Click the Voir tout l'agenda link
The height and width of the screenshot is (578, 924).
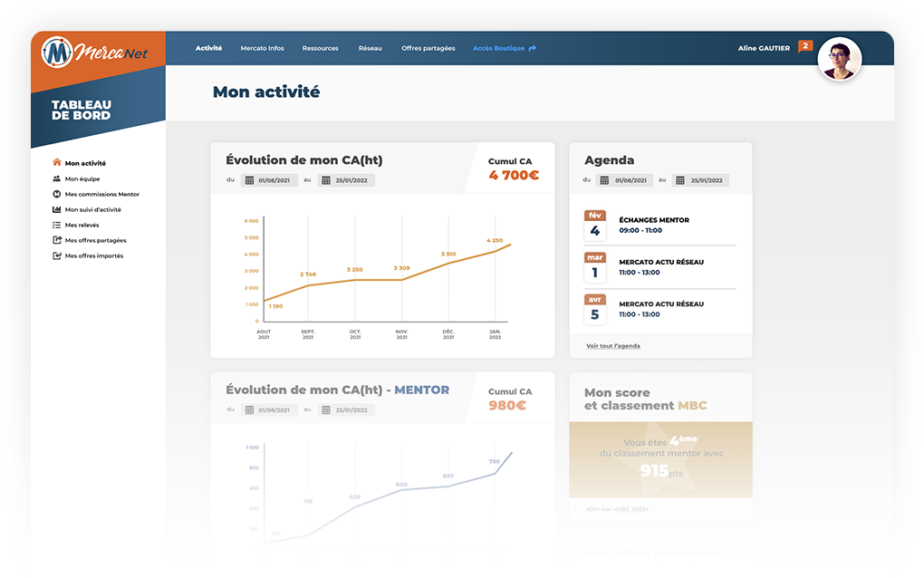[x=613, y=346]
